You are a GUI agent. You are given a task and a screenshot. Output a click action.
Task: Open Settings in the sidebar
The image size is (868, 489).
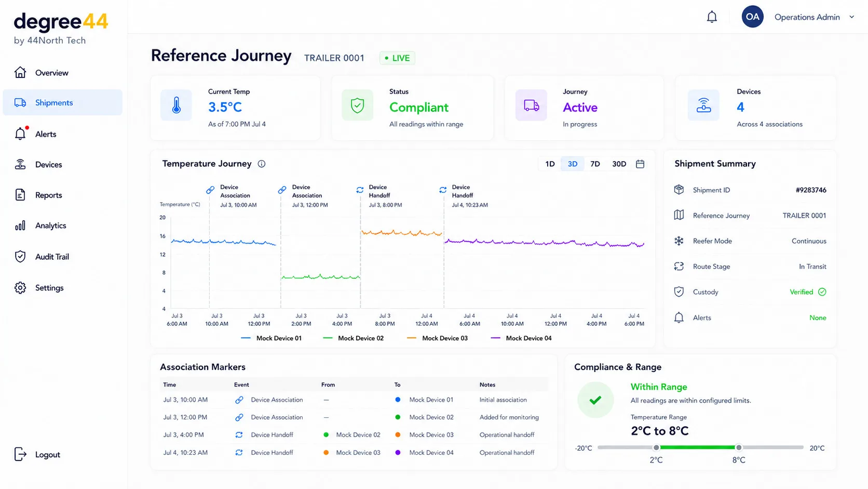tap(63, 288)
